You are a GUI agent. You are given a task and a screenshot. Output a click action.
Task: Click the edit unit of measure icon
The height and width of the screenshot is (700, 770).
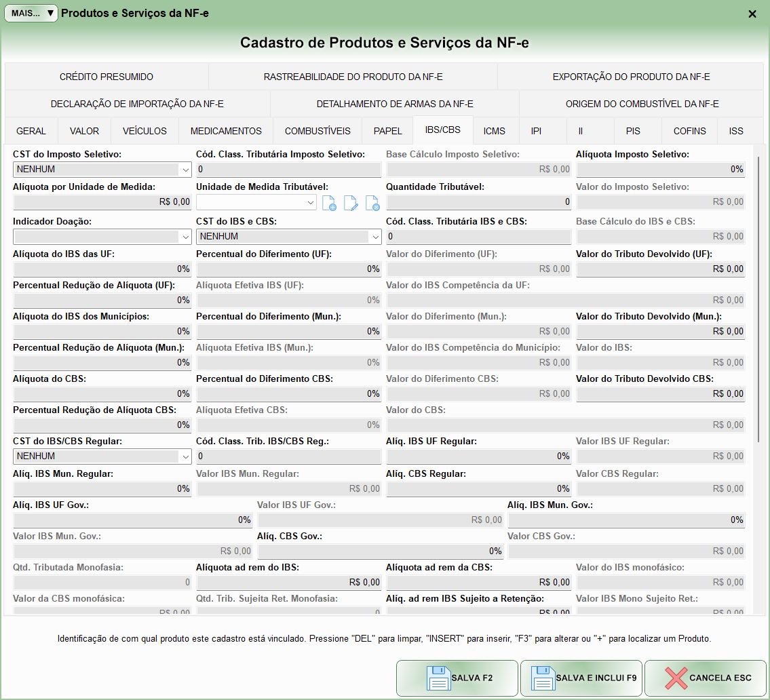tap(351, 202)
